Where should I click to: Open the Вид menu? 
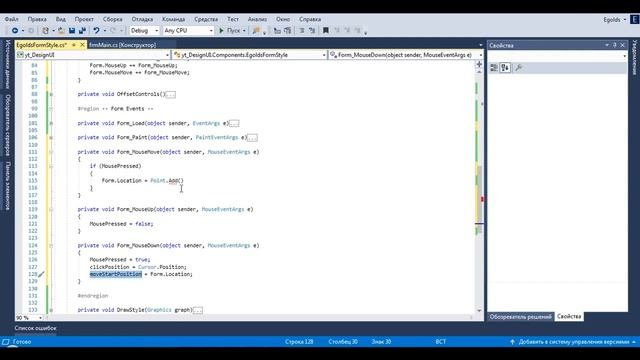click(x=60, y=19)
